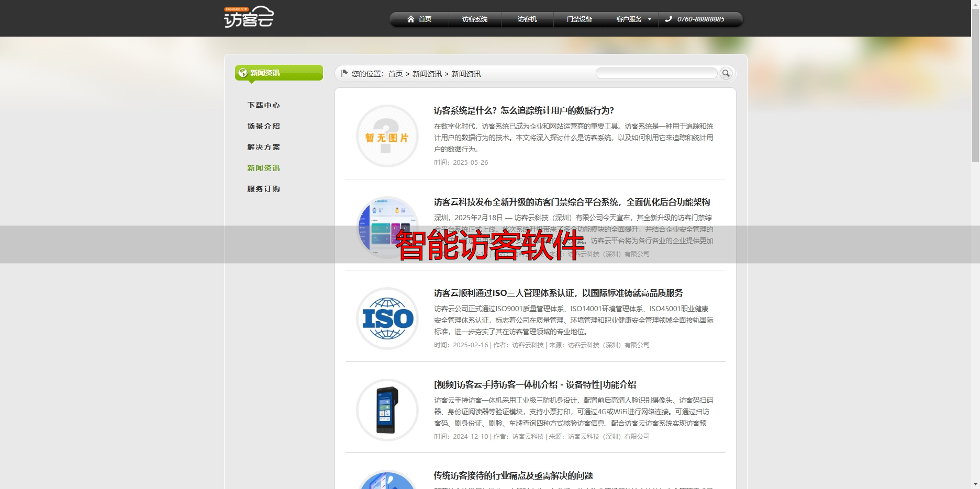
Task: Click the last 新闻资讯 breadcrumb link
Action: point(466,74)
